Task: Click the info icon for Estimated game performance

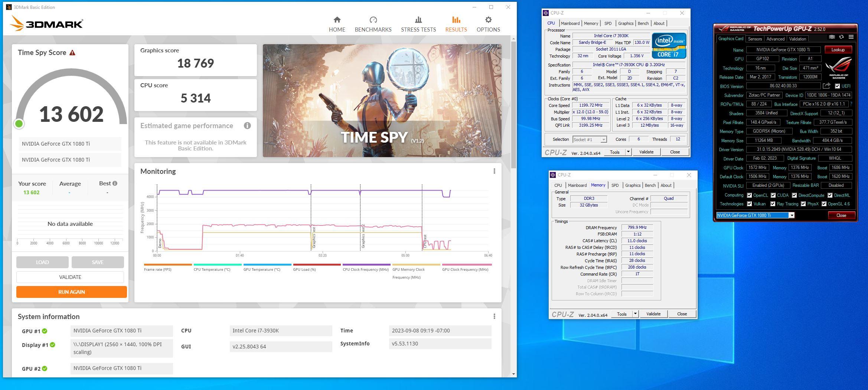Action: tap(247, 126)
